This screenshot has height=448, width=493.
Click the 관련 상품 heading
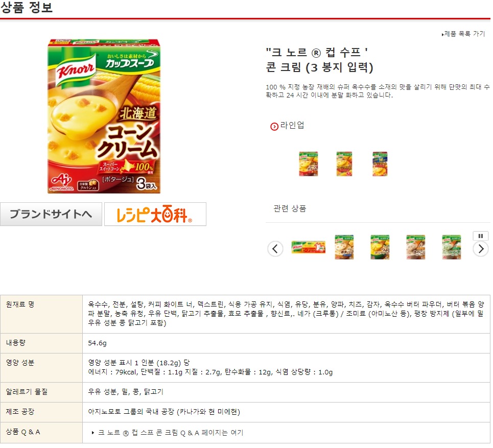(x=290, y=209)
